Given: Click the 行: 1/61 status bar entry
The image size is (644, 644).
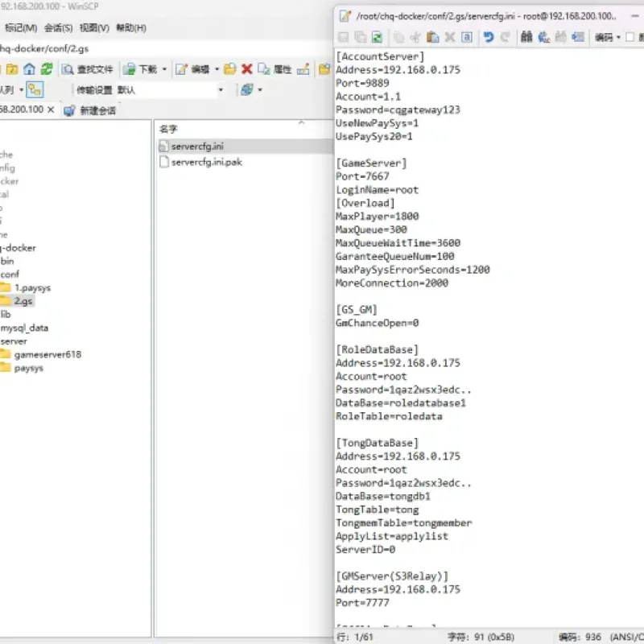Looking at the screenshot, I should click(x=355, y=637).
